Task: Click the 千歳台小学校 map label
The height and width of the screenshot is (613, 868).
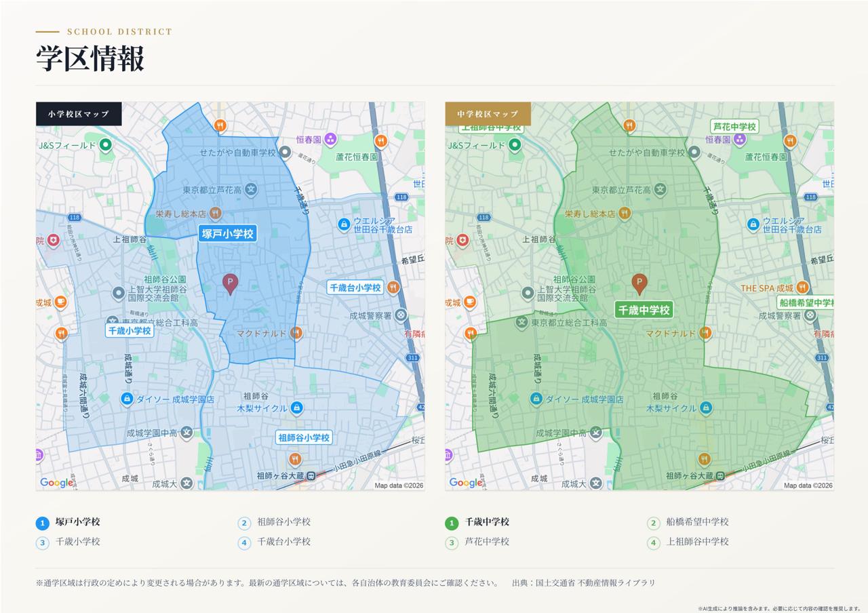Action: pyautogui.click(x=355, y=288)
